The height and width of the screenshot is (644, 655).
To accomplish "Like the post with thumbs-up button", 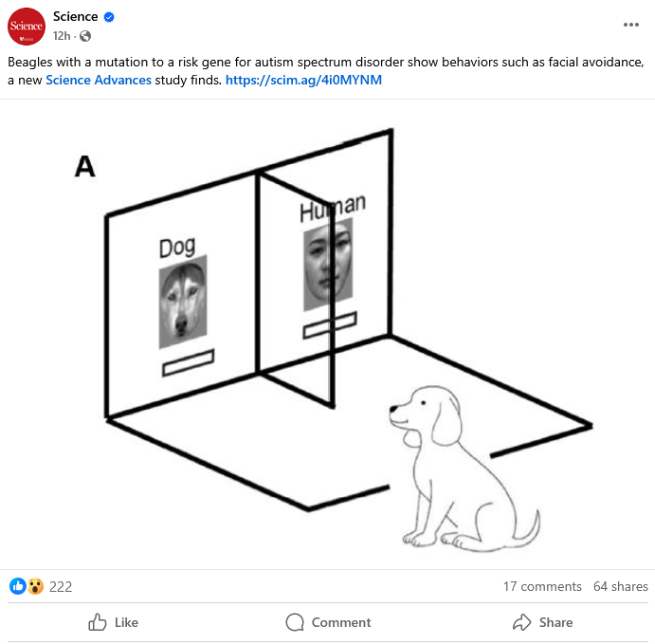I will [113, 622].
